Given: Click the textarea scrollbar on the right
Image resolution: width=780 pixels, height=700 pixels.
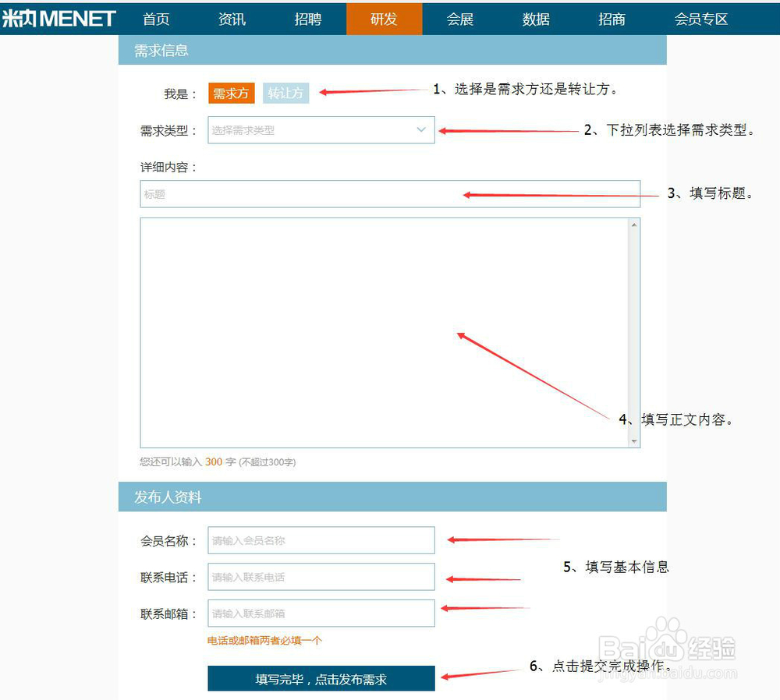Looking at the screenshot, I should click(634, 334).
